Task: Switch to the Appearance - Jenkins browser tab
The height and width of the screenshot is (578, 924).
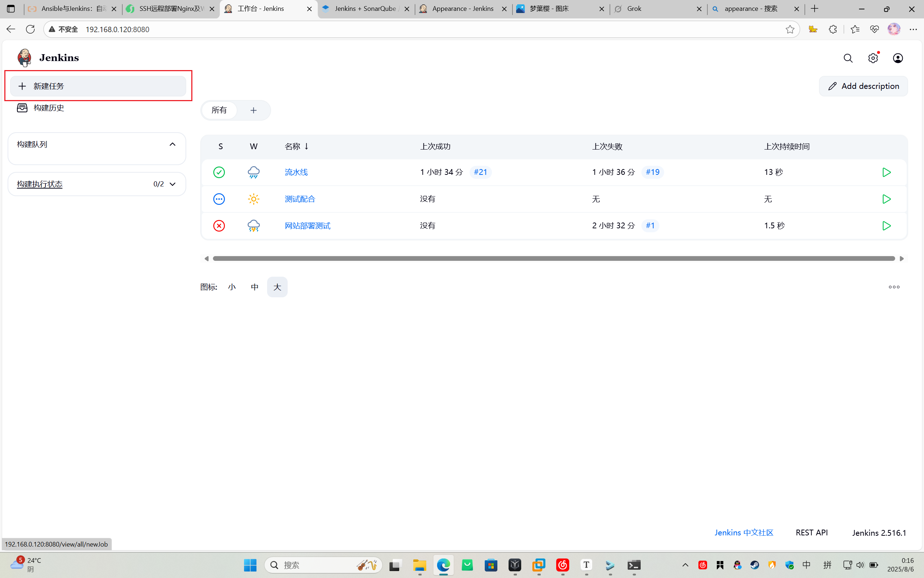Action: 463,9
